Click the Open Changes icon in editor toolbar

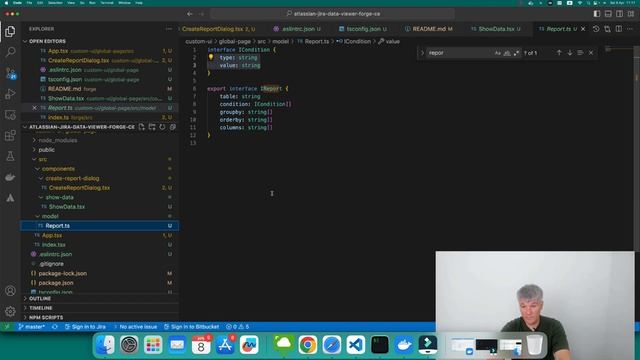[607, 29]
